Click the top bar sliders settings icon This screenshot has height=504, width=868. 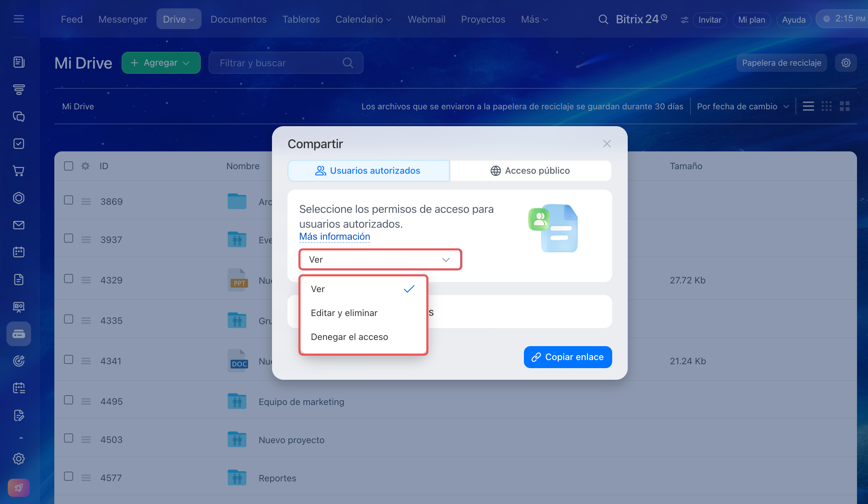[684, 20]
